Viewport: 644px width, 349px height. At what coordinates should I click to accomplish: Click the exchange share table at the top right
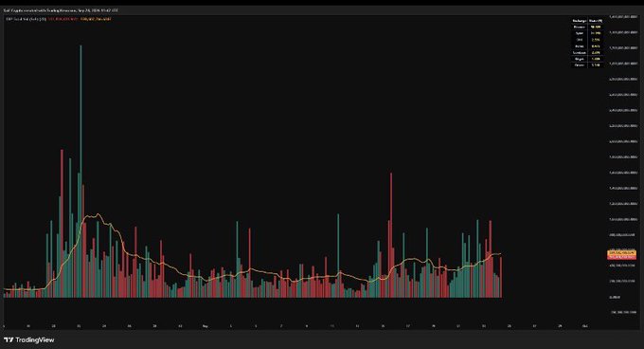[x=587, y=43]
